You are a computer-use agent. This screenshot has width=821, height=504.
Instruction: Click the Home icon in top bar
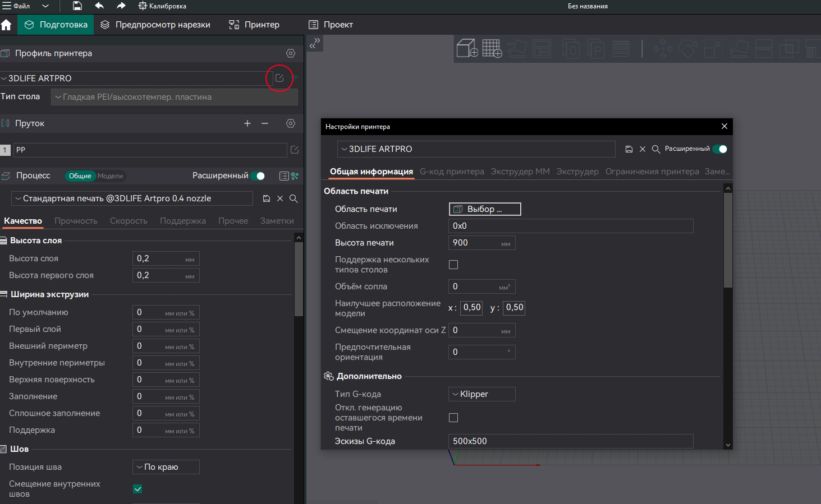pyautogui.click(x=7, y=25)
